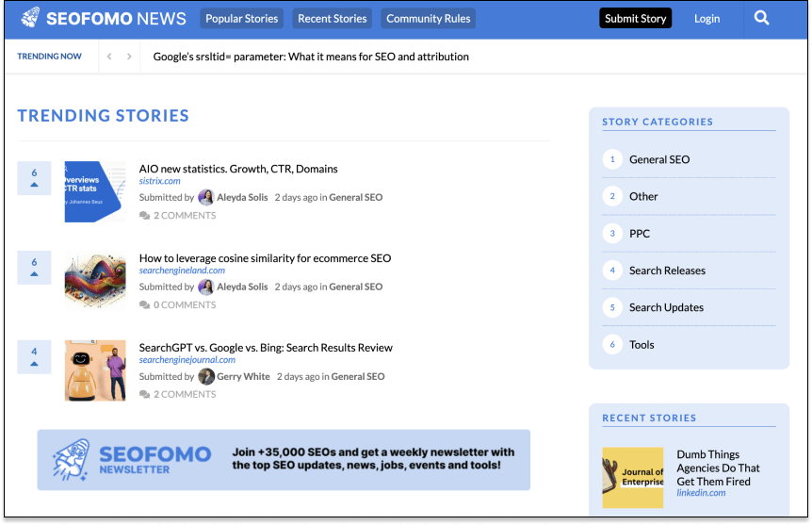Click Aleyda Solis name on AIO story

pos(242,197)
